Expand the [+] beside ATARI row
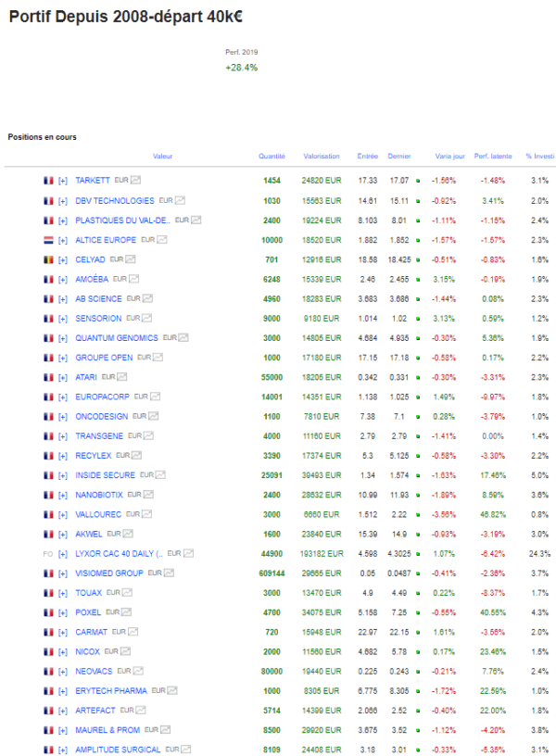The height and width of the screenshot is (756, 556). pos(63,377)
